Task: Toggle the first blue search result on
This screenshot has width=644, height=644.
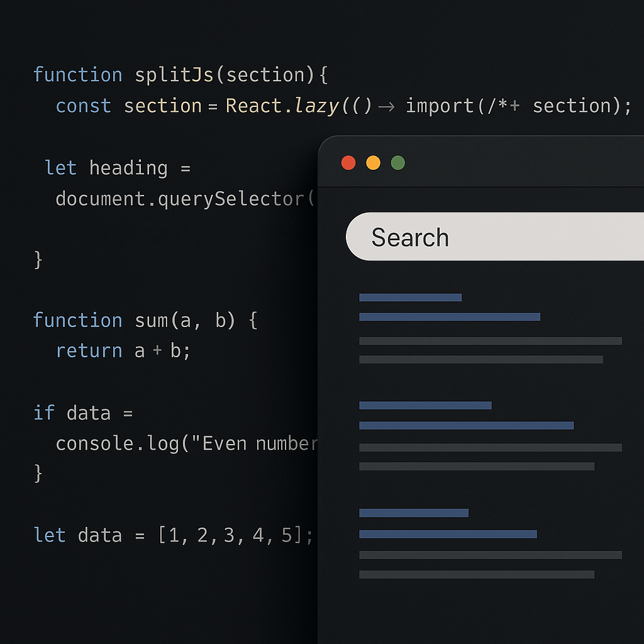Action: pos(410,297)
